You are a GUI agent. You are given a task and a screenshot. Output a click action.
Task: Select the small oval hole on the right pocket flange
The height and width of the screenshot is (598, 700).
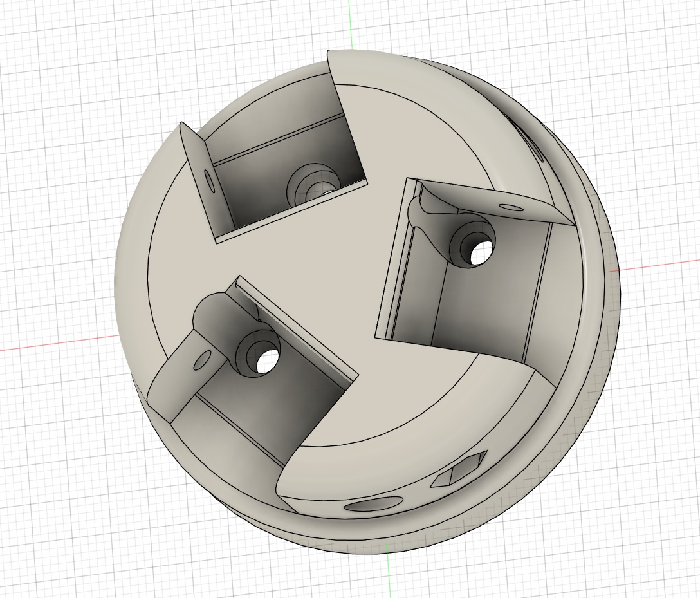pos(511,208)
